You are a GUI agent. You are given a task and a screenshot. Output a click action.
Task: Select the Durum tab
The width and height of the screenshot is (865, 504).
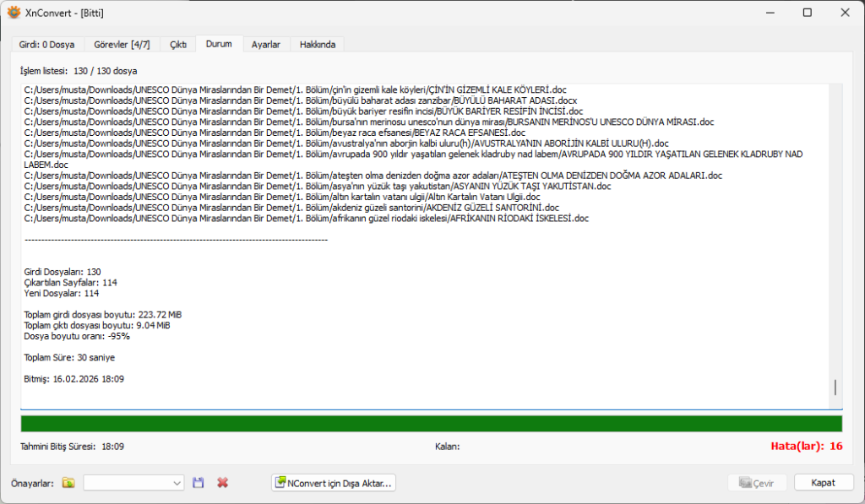[219, 44]
